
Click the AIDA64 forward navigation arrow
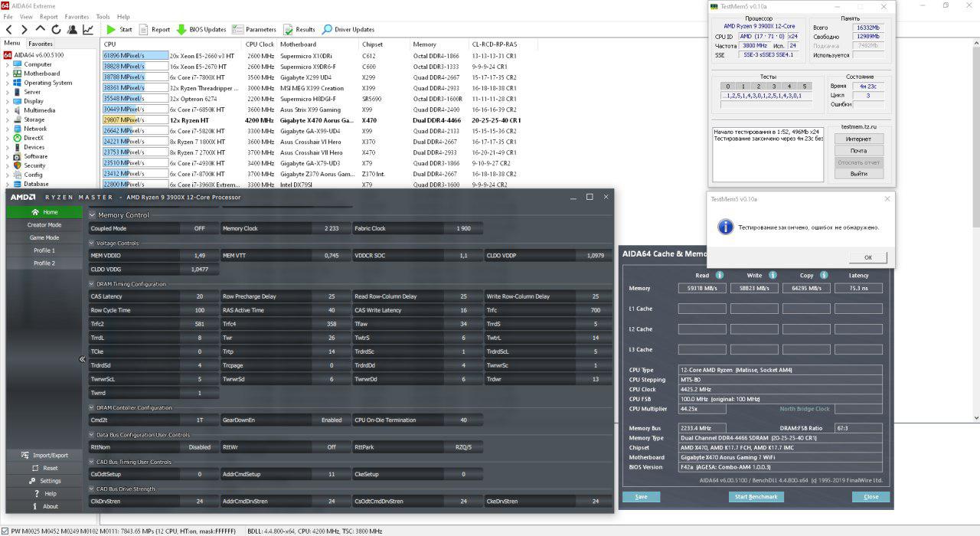click(x=24, y=30)
